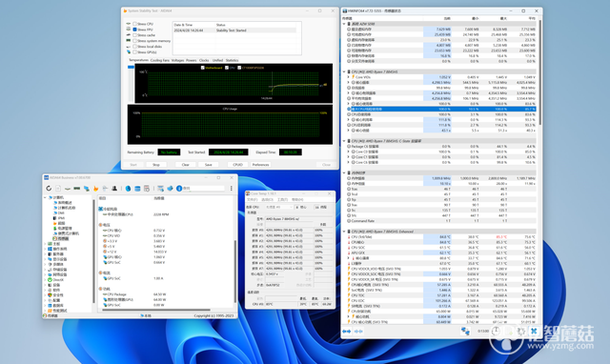
Task: Enable the Stress CPU checkbox
Action: 134,24
